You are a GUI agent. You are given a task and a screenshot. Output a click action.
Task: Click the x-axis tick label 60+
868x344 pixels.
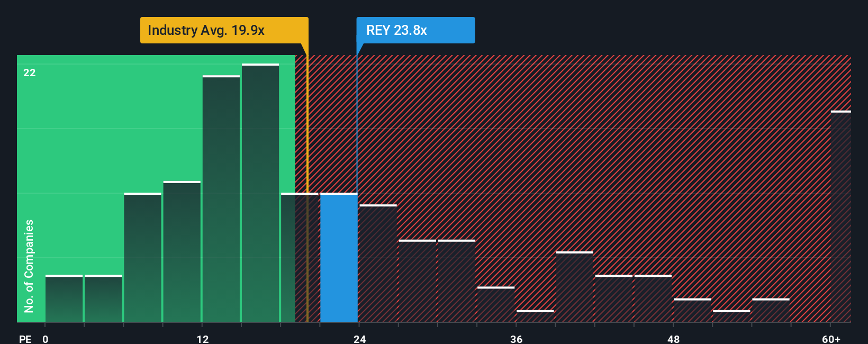click(831, 339)
